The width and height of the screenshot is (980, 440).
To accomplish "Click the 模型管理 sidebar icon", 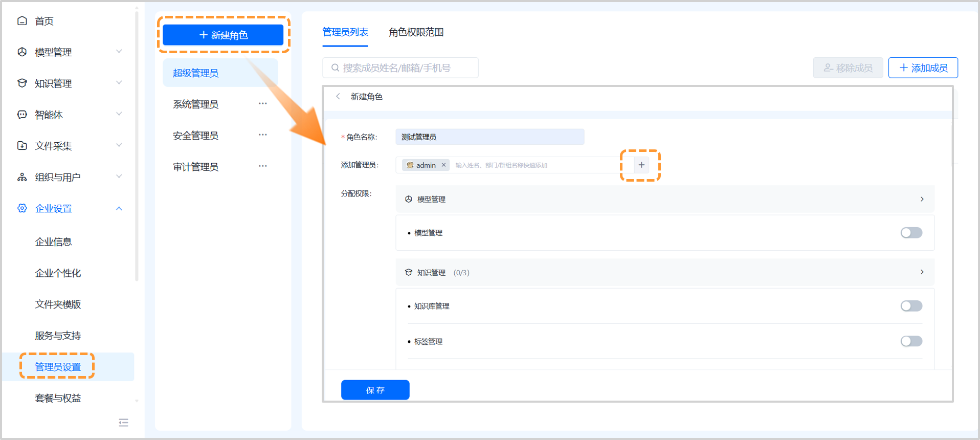I will (x=22, y=52).
